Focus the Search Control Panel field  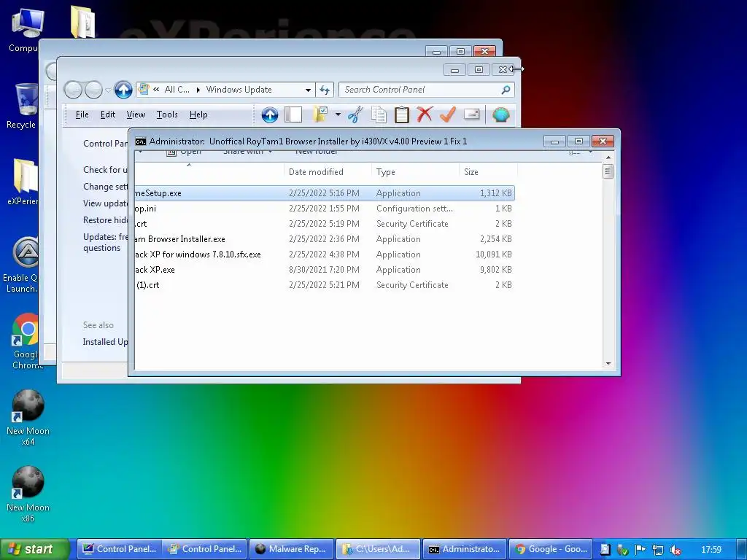419,90
